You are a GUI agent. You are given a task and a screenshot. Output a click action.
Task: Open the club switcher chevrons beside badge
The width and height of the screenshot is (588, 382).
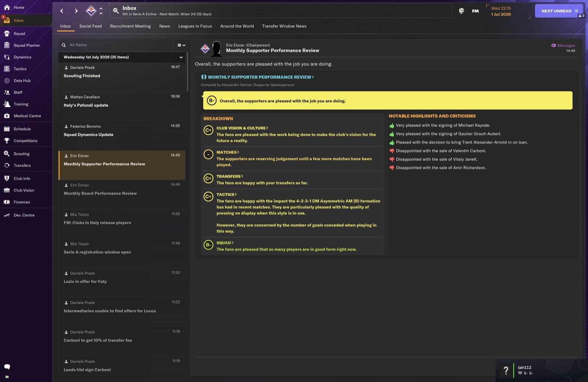click(101, 11)
